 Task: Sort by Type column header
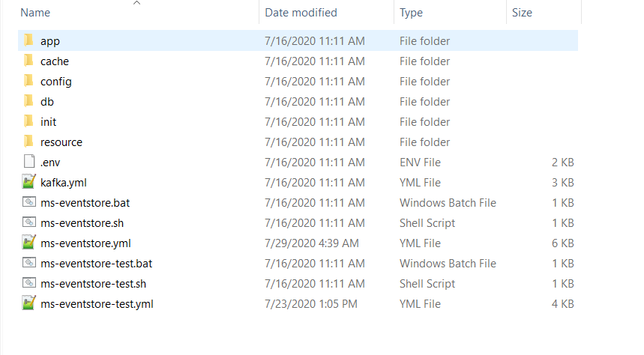tap(411, 13)
